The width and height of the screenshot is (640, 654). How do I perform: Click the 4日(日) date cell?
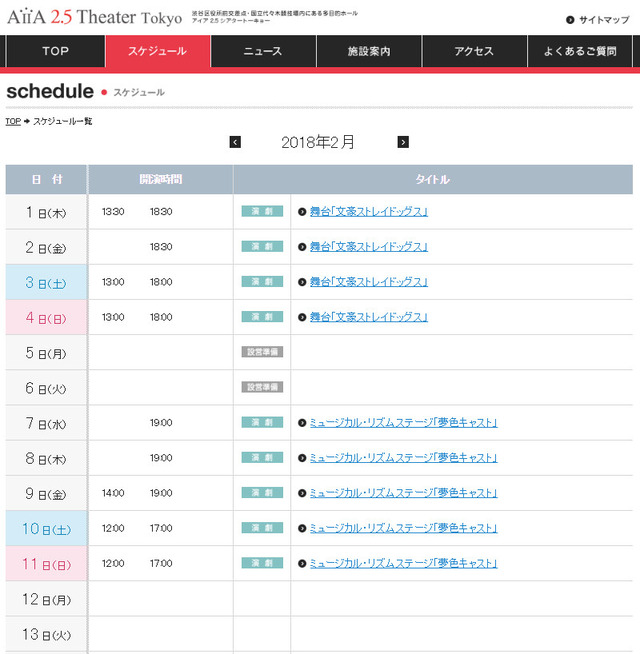(x=46, y=317)
